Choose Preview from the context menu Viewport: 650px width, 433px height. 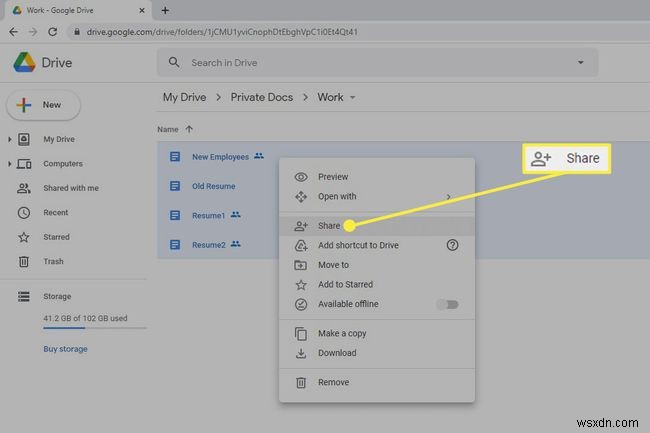pyautogui.click(x=377, y=177)
